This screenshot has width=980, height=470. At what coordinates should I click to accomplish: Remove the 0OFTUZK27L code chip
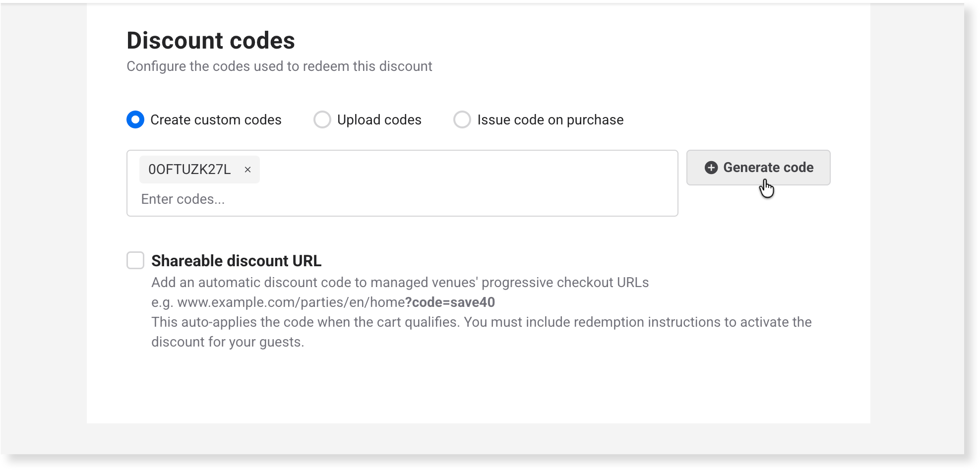pyautogui.click(x=247, y=170)
